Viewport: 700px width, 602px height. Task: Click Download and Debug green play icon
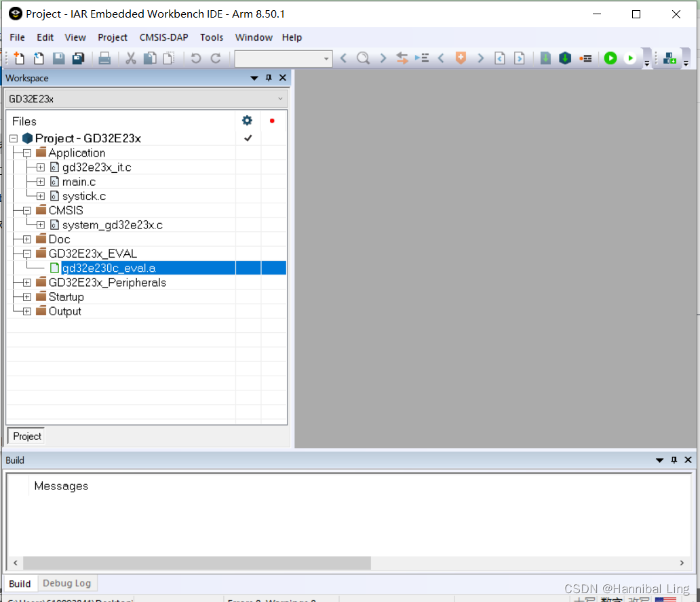[x=610, y=58]
